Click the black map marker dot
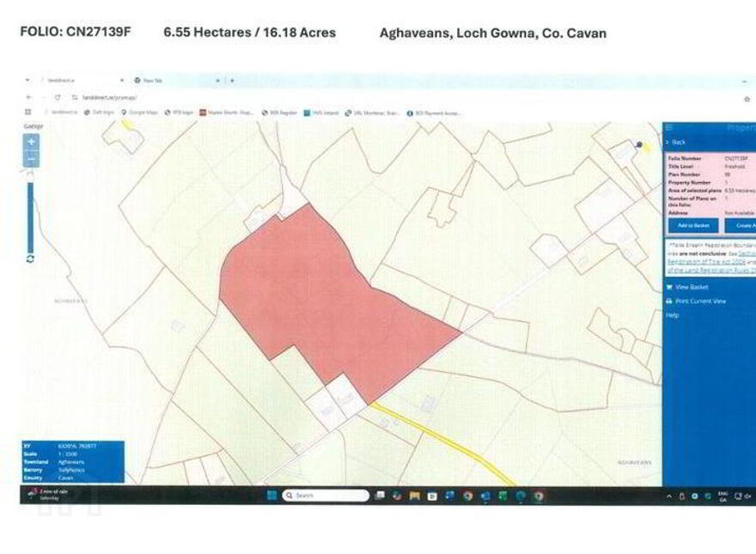The width and height of the screenshot is (756, 554). coord(639,144)
